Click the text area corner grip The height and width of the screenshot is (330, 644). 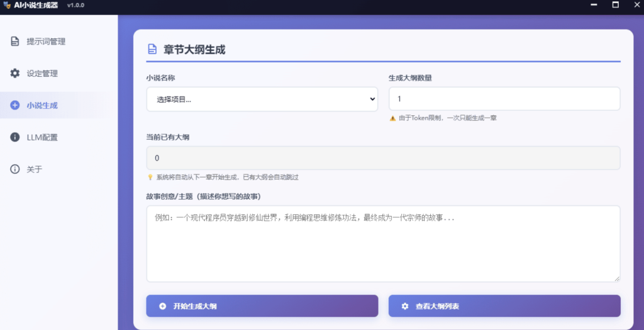pyautogui.click(x=616, y=278)
